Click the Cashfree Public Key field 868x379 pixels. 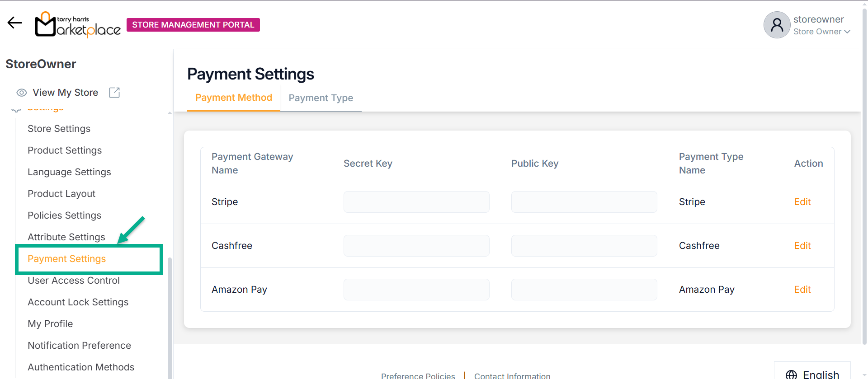pyautogui.click(x=584, y=246)
